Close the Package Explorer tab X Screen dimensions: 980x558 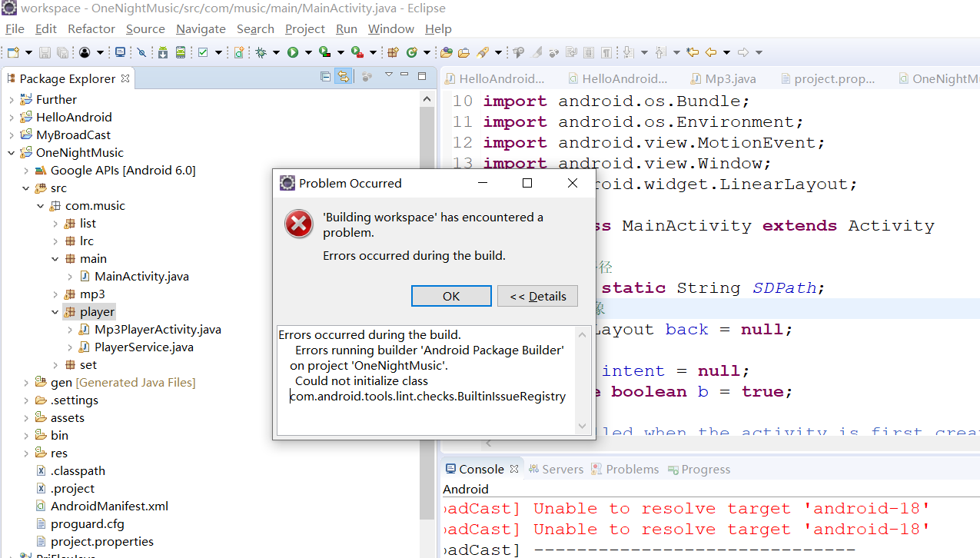tap(125, 78)
